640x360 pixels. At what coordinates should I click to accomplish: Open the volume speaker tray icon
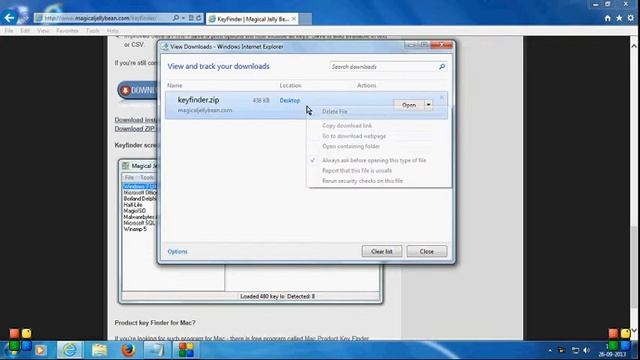pyautogui.click(x=587, y=350)
